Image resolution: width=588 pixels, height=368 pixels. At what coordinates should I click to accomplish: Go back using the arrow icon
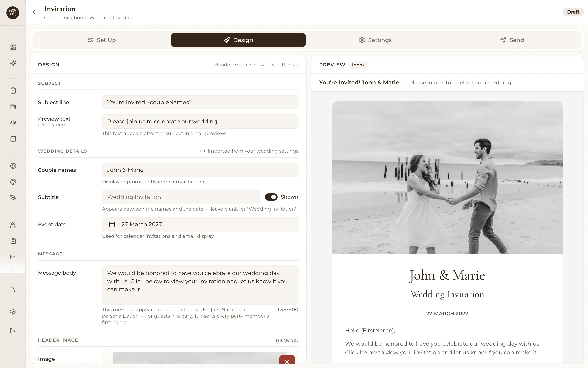click(x=35, y=12)
